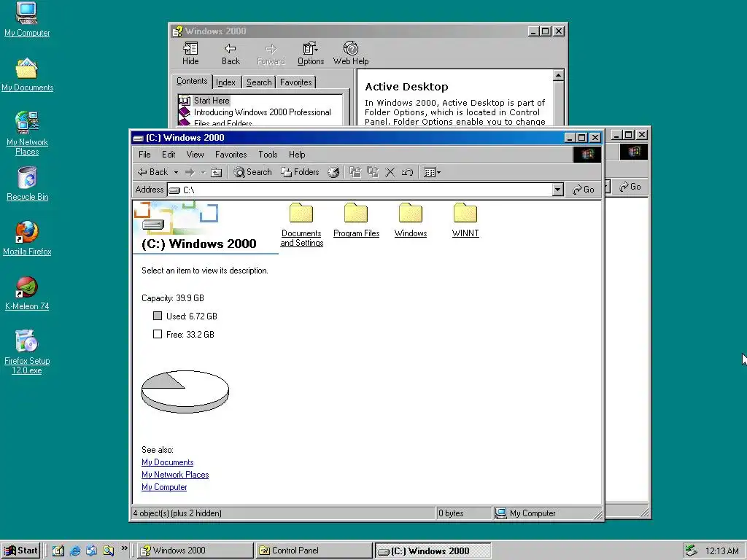The width and height of the screenshot is (747, 560).
Task: Open My Network Places desktop icon
Action: (27, 133)
